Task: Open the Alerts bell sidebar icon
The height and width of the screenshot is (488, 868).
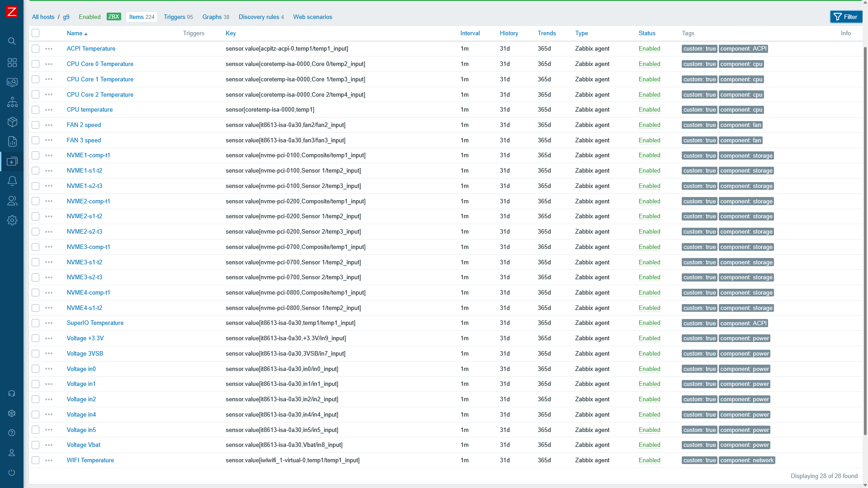Action: click(12, 181)
